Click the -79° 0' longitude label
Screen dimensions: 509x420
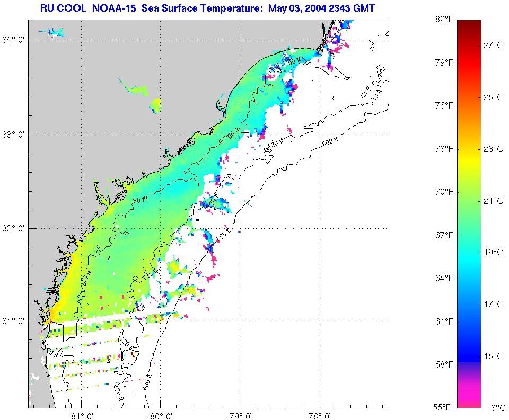coord(240,416)
